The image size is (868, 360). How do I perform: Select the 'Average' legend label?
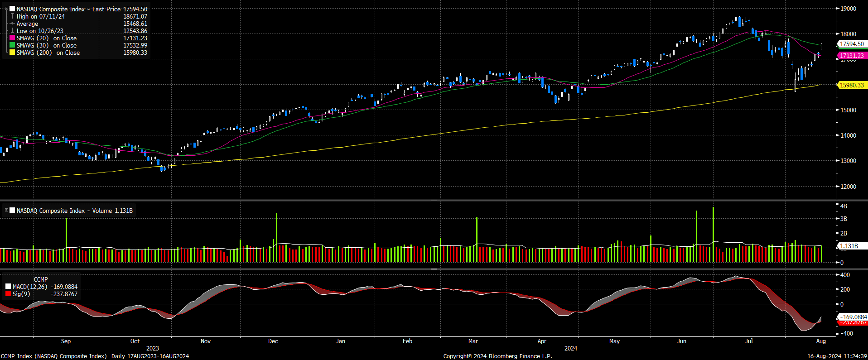pyautogui.click(x=27, y=24)
